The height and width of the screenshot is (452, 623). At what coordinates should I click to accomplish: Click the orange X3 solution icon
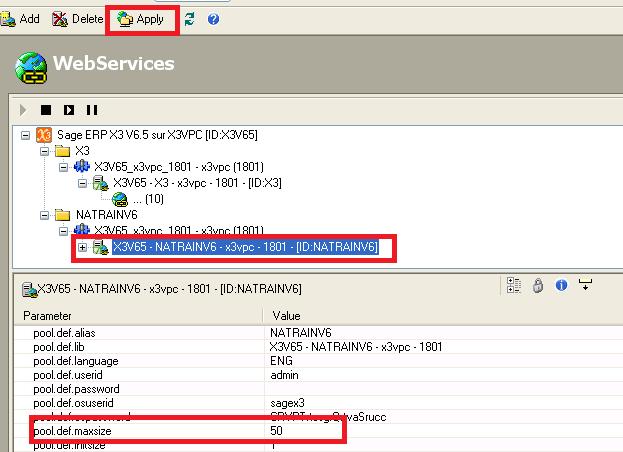(x=44, y=135)
